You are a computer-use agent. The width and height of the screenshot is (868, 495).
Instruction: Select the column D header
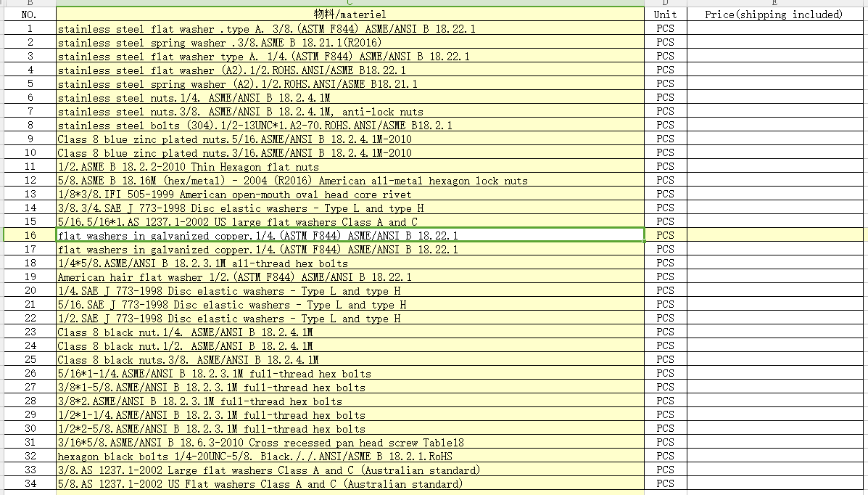pos(665,3)
